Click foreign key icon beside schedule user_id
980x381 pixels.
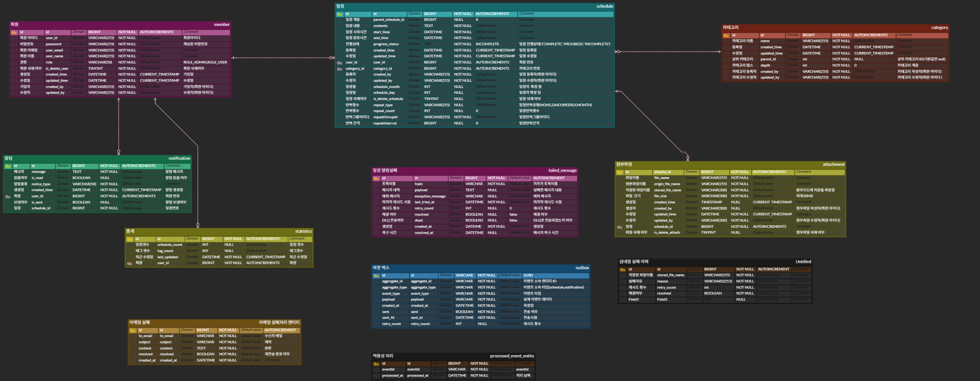(339, 63)
